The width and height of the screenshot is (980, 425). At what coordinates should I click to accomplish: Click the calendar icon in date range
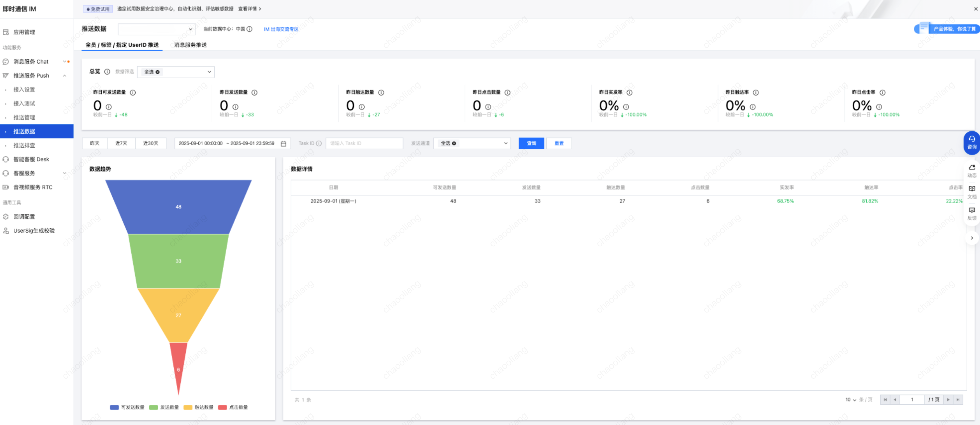click(284, 144)
